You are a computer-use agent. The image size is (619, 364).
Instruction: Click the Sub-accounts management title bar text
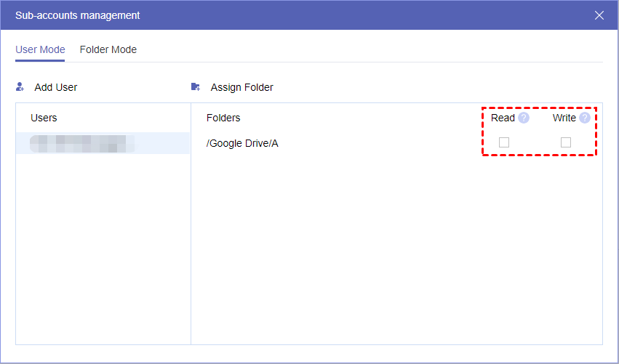click(78, 15)
